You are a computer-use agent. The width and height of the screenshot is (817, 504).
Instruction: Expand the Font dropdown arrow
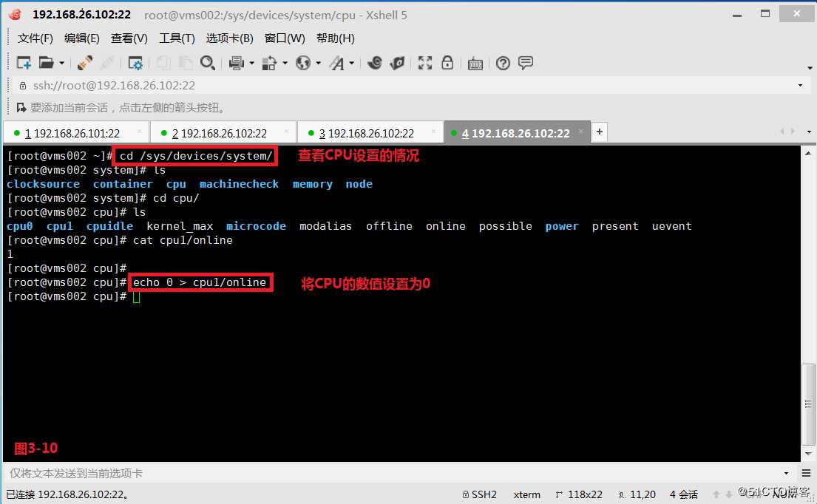352,64
